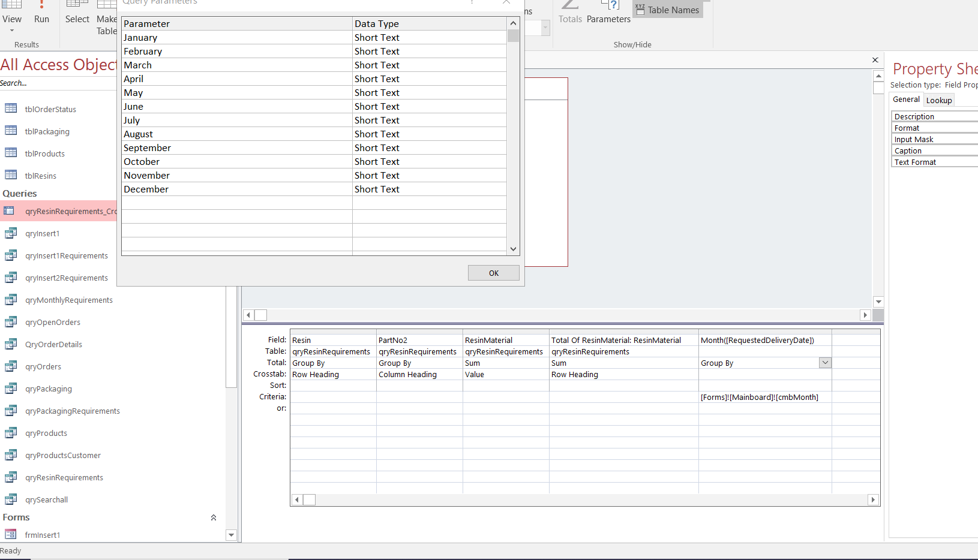Click the navigation pane scroll-down arrow
Image resolution: width=978 pixels, height=560 pixels.
231,535
